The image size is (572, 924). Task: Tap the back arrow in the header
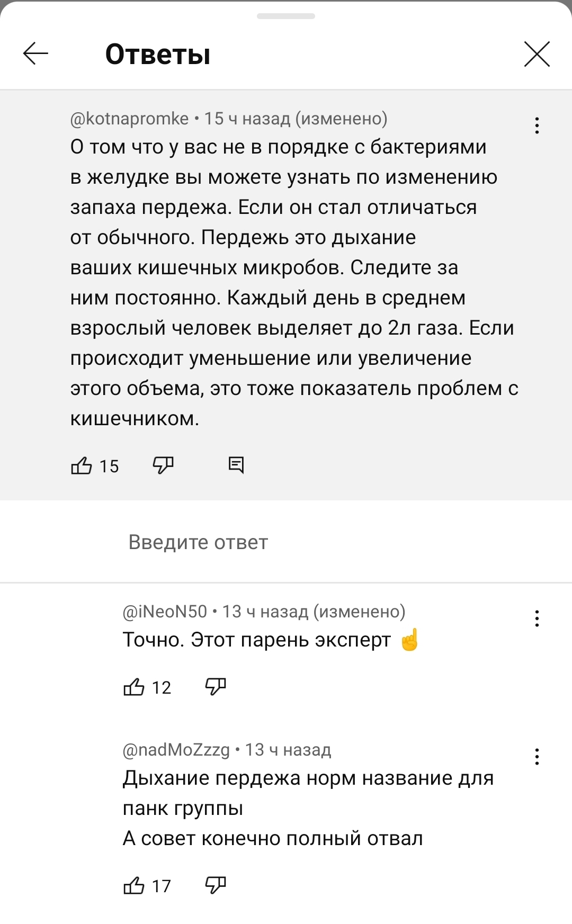(x=36, y=53)
